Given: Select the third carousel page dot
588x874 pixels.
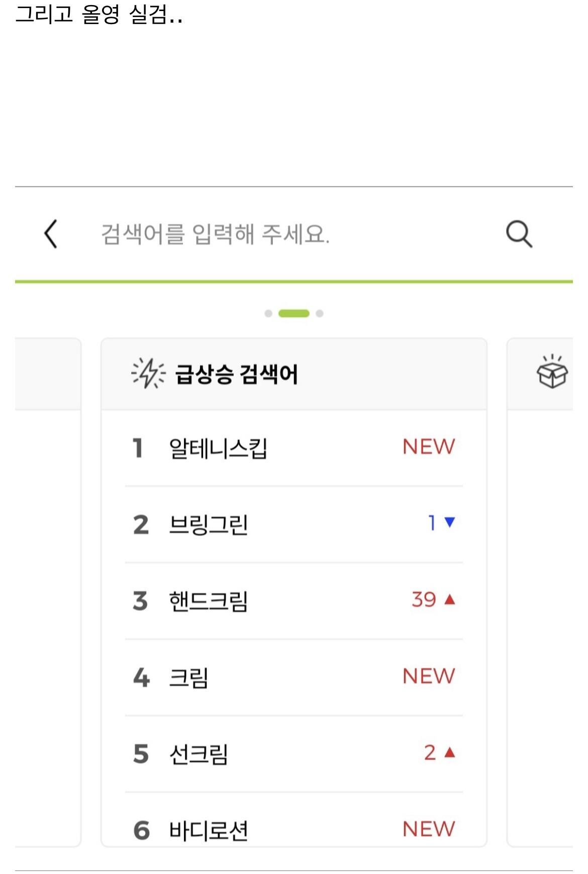Looking at the screenshot, I should point(320,314).
